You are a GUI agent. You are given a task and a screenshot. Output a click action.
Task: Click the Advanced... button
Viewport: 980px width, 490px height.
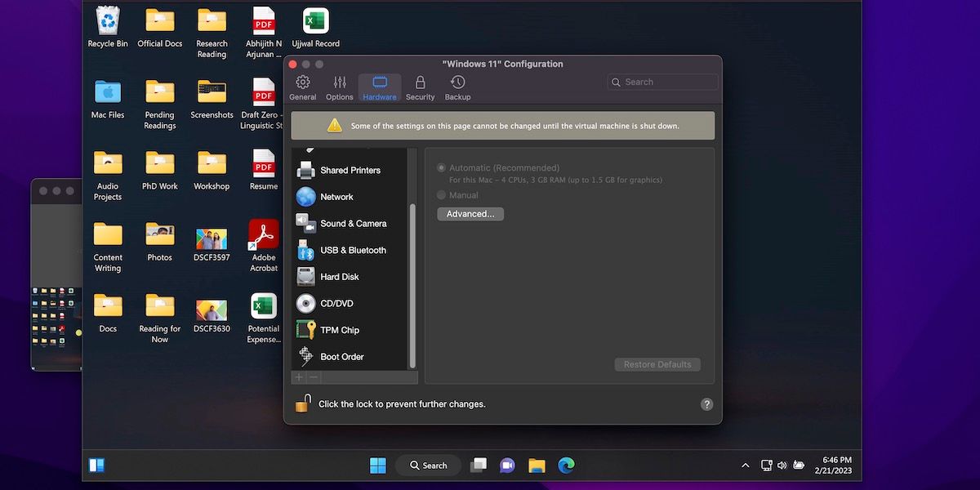[x=470, y=214]
